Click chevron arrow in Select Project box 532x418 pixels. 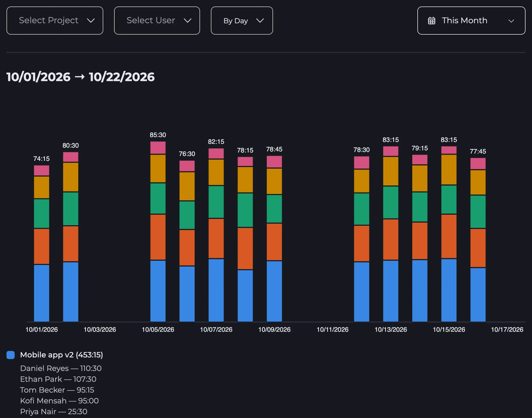tap(91, 21)
